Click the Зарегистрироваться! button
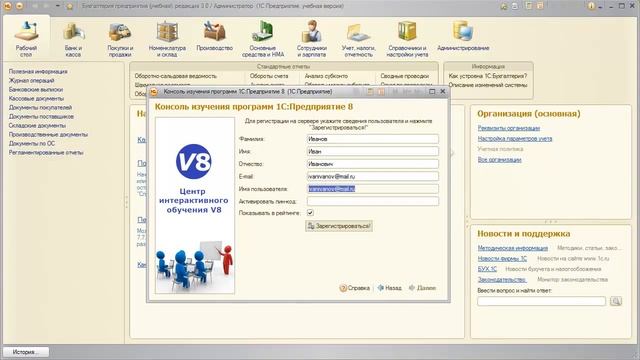Screen dimensions: 640x360 coord(339,226)
